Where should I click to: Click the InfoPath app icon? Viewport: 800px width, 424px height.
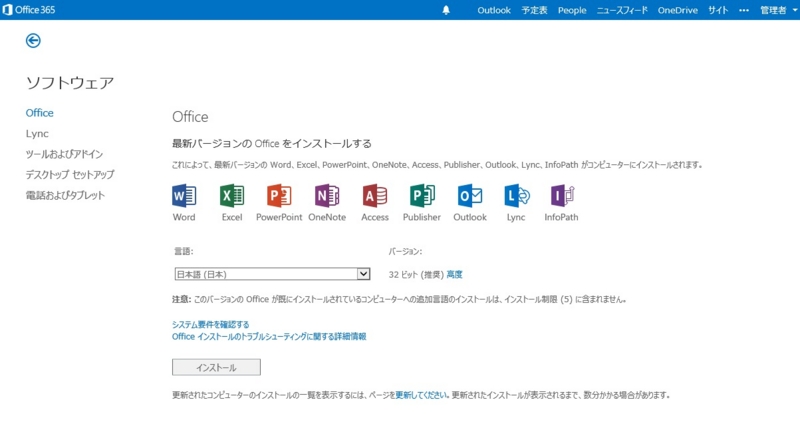click(x=562, y=195)
